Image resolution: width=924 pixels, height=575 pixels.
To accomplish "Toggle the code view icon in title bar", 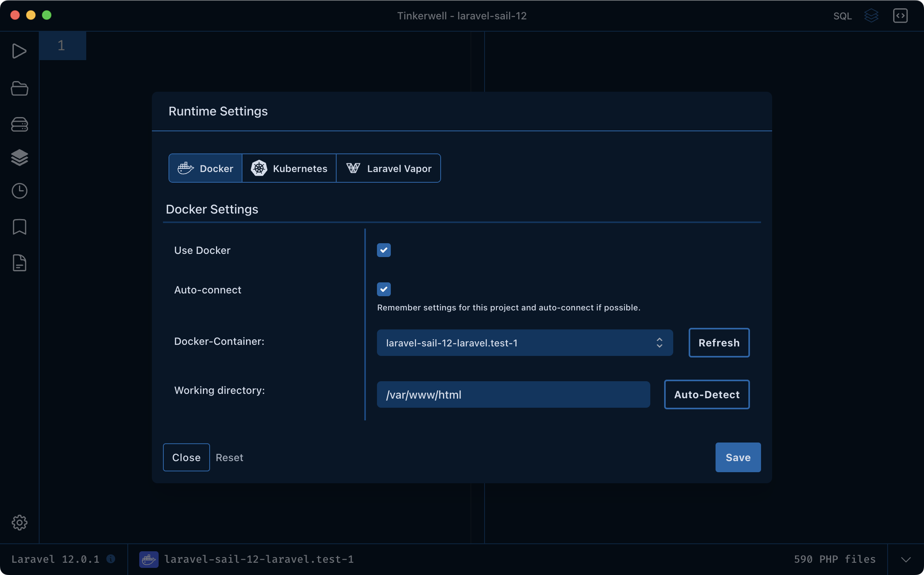I will 900,16.
